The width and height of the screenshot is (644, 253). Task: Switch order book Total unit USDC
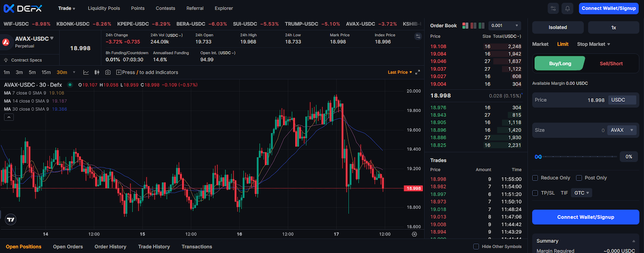click(511, 36)
